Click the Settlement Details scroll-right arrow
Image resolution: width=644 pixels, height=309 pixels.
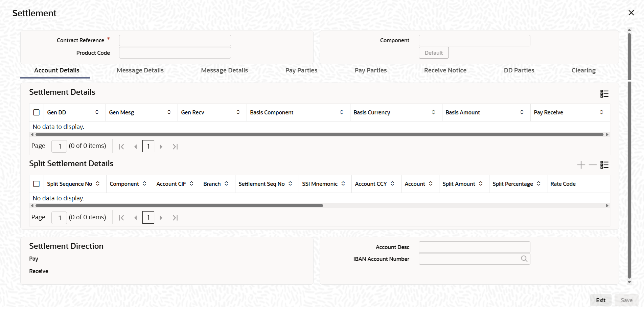[607, 135]
